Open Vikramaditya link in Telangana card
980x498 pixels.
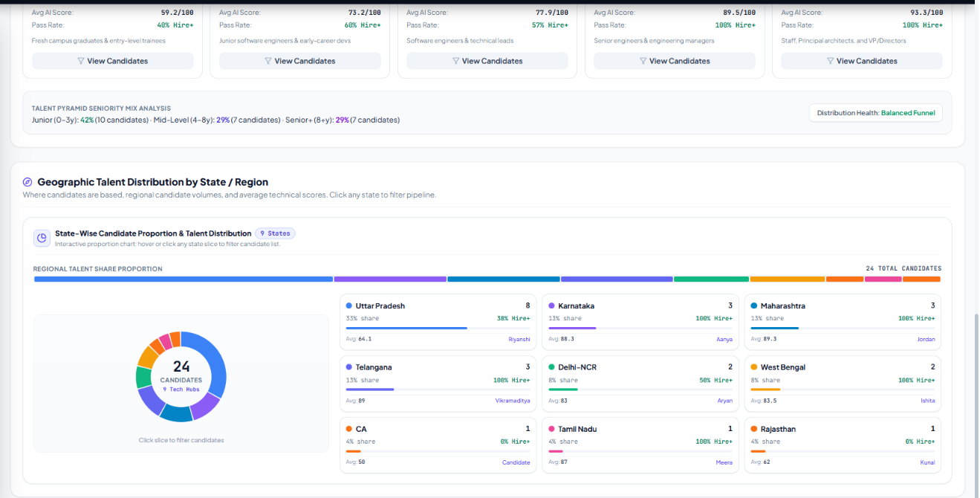tap(513, 401)
